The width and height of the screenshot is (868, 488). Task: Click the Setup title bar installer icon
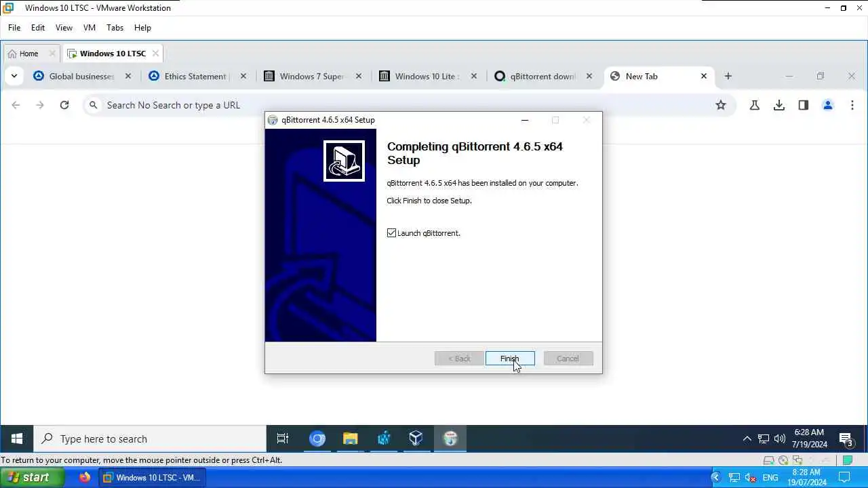click(273, 120)
